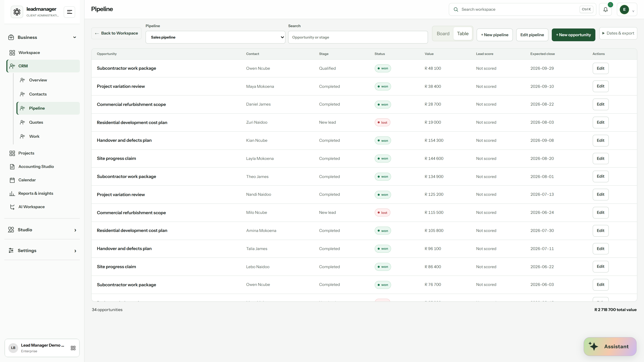Click the Calendar icon in sidebar
This screenshot has height=362, width=644.
[x=12, y=180]
